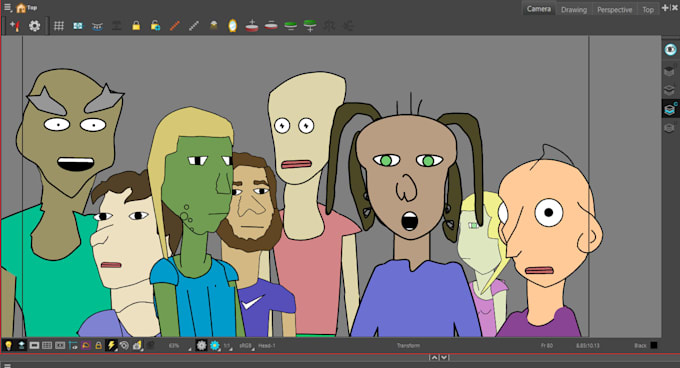Image resolution: width=680 pixels, height=368 pixels.
Task: Click the golden mirror icon
Action: coord(232,26)
